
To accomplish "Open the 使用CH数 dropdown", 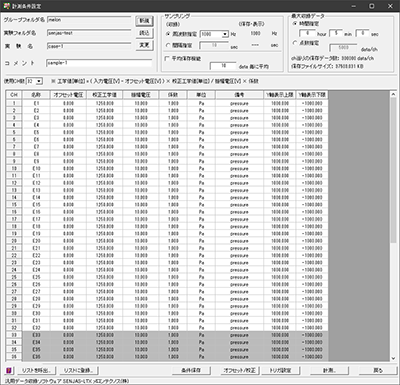I will click(39, 81).
